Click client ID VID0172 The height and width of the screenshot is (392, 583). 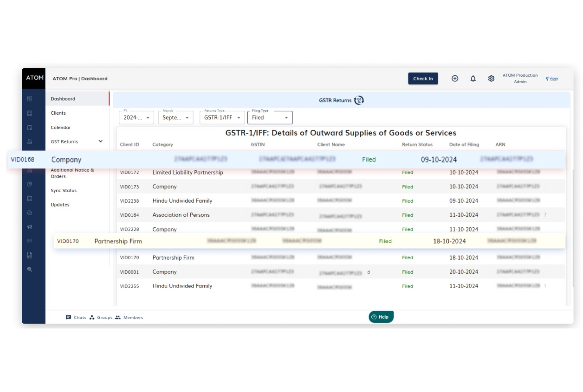pyautogui.click(x=129, y=172)
